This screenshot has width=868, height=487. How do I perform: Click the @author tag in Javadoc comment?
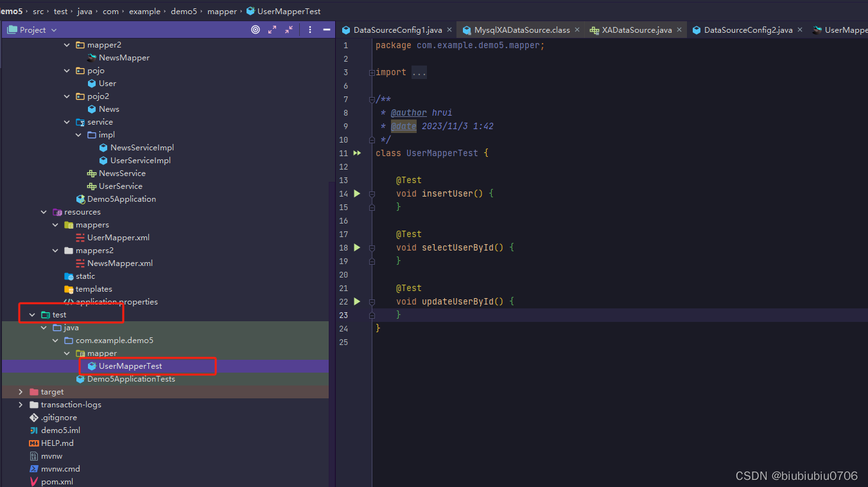point(408,112)
